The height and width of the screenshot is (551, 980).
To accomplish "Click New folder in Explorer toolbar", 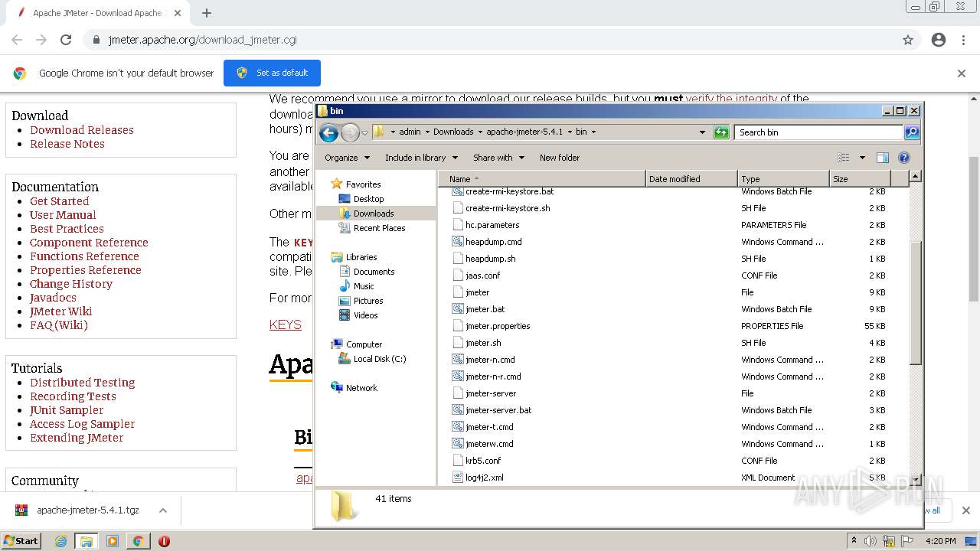I will pyautogui.click(x=560, y=158).
